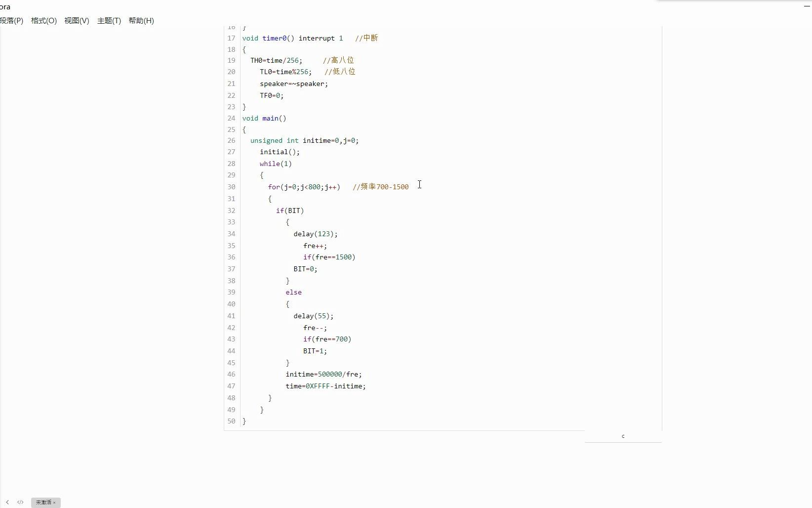
Task: Click the comment "//低八位"
Action: [x=340, y=72]
